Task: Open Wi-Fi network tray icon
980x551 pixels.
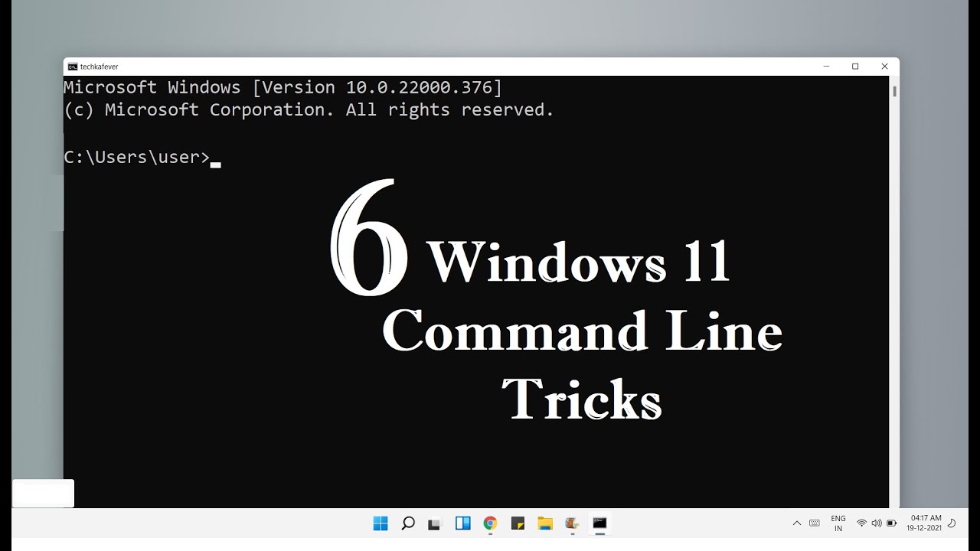Action: coord(861,523)
